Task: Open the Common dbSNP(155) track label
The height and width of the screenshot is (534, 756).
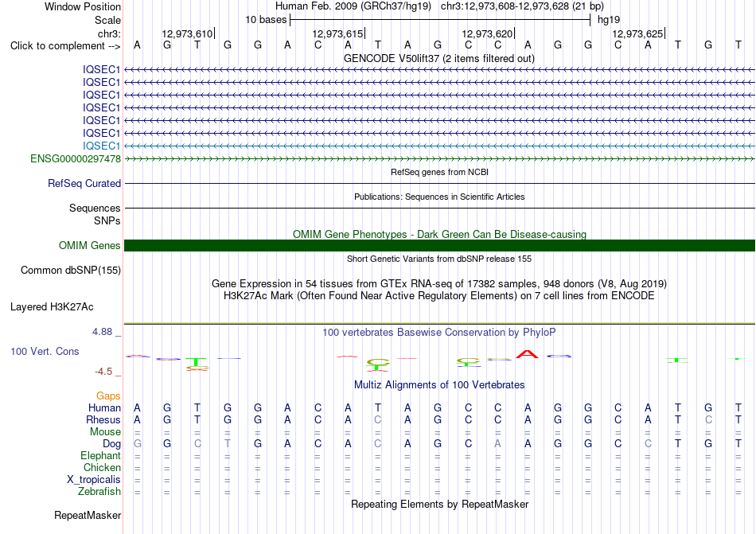Action: pyautogui.click(x=71, y=270)
